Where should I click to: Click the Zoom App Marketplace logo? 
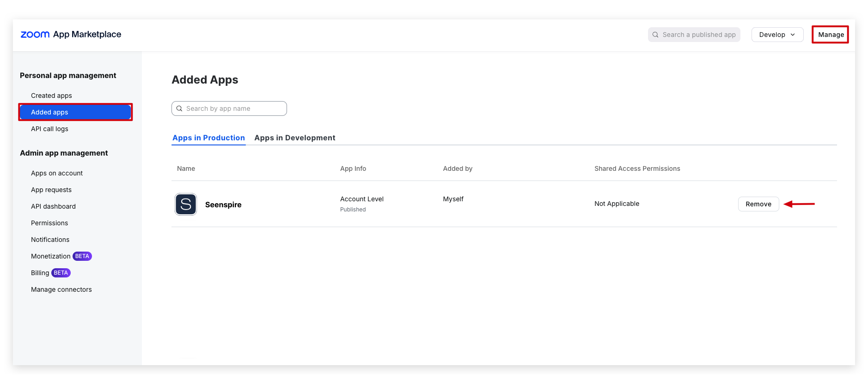(71, 35)
